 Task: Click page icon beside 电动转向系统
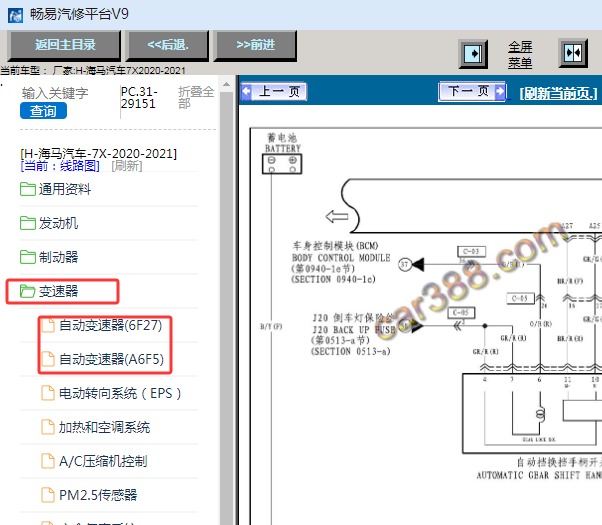point(48,393)
